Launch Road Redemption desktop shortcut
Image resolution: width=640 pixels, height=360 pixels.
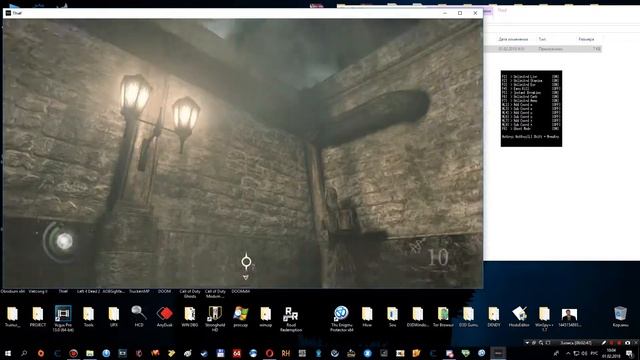pyautogui.click(x=291, y=319)
